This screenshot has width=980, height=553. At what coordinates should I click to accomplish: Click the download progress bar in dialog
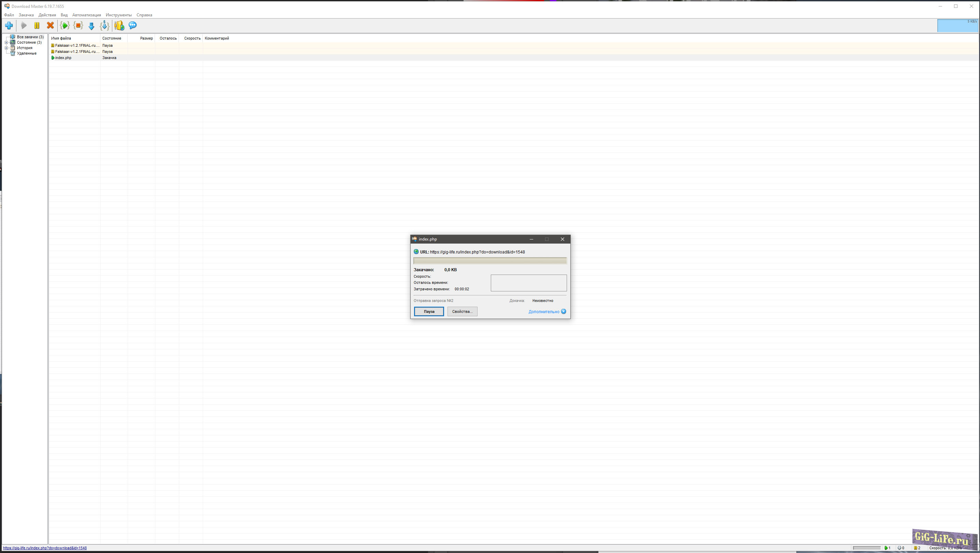(489, 261)
